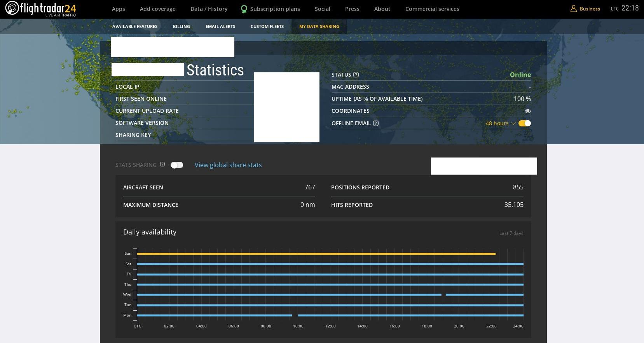Click the Friday availability bar
Screen dimensions: 644x343
coord(330,275)
